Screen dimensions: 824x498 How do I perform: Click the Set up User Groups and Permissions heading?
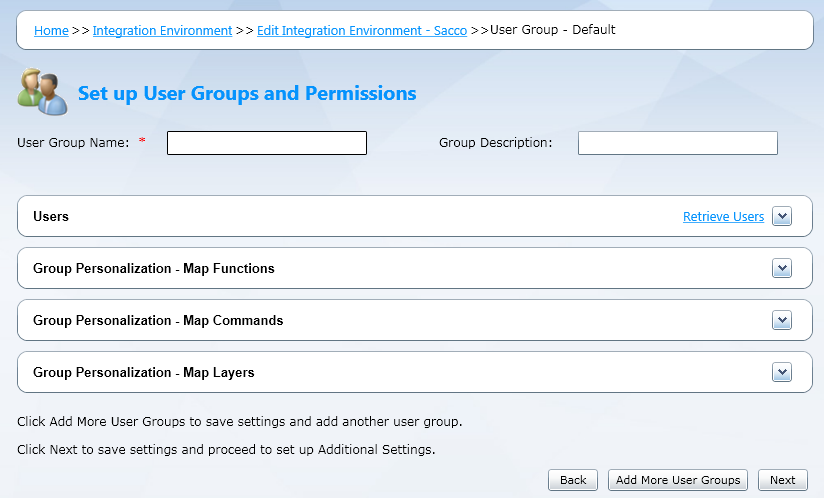247,93
